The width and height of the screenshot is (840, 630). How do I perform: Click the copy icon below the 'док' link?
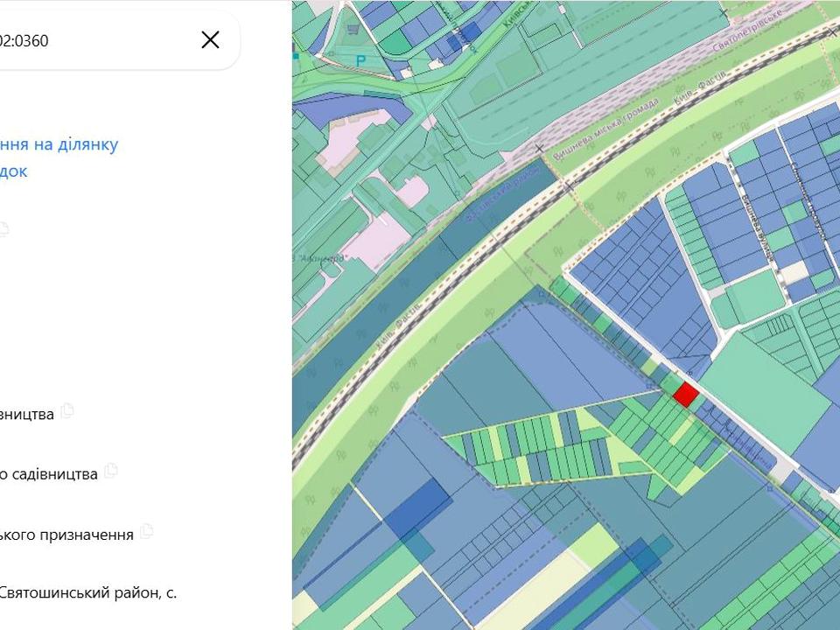(x=3, y=229)
